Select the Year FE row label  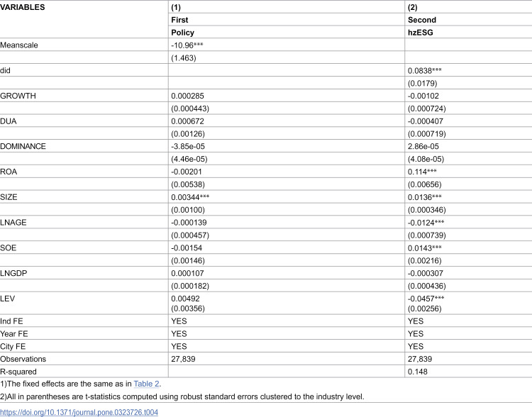(14, 334)
